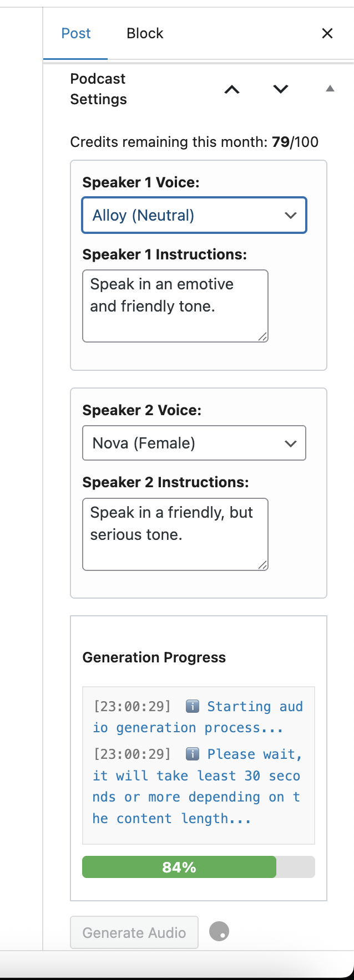Click the Speaker 2 Instructions resize handle

click(x=263, y=565)
